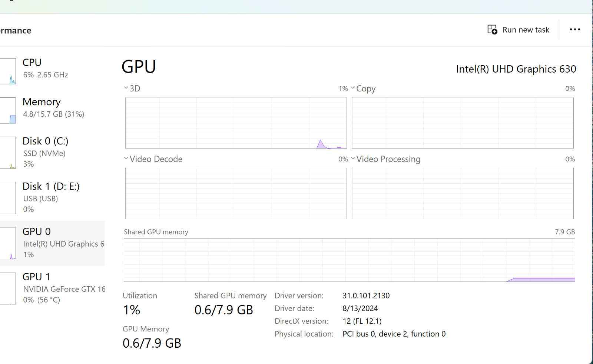
Task: Click the Video Decode usage graph
Action: pos(236,193)
